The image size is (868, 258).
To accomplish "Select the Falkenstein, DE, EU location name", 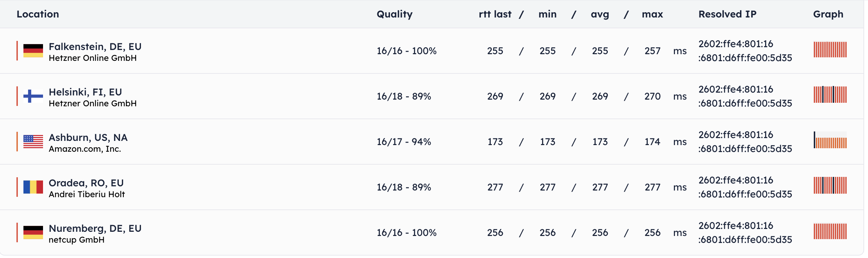I will tap(95, 46).
